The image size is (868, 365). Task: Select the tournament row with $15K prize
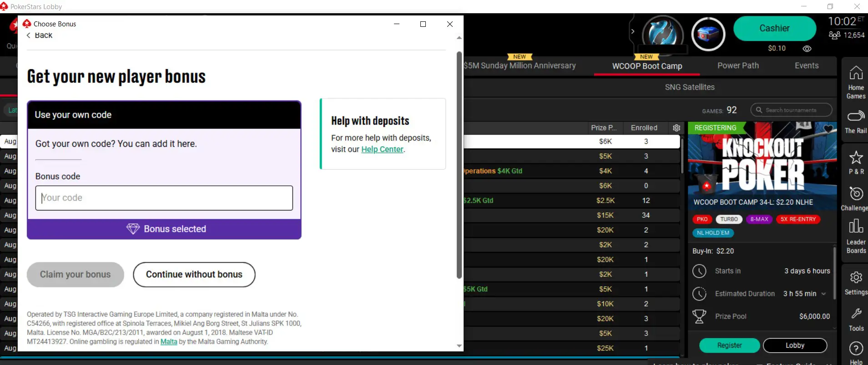(572, 215)
